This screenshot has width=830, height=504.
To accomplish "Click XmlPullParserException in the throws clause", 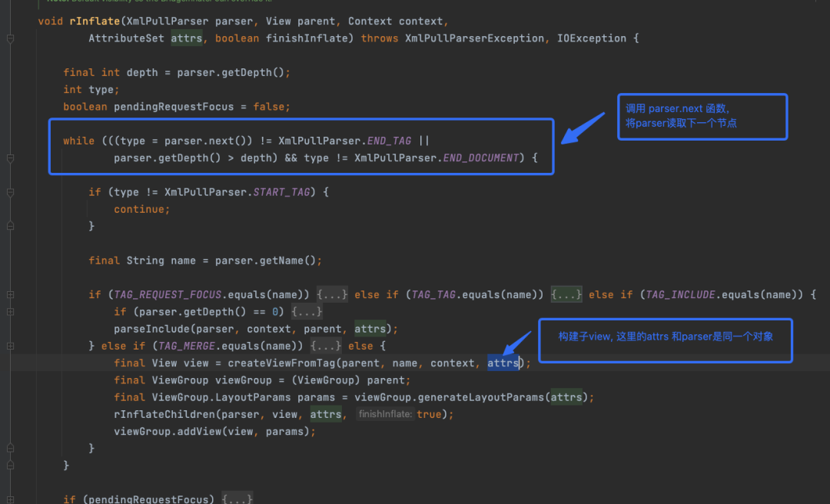I will point(475,38).
